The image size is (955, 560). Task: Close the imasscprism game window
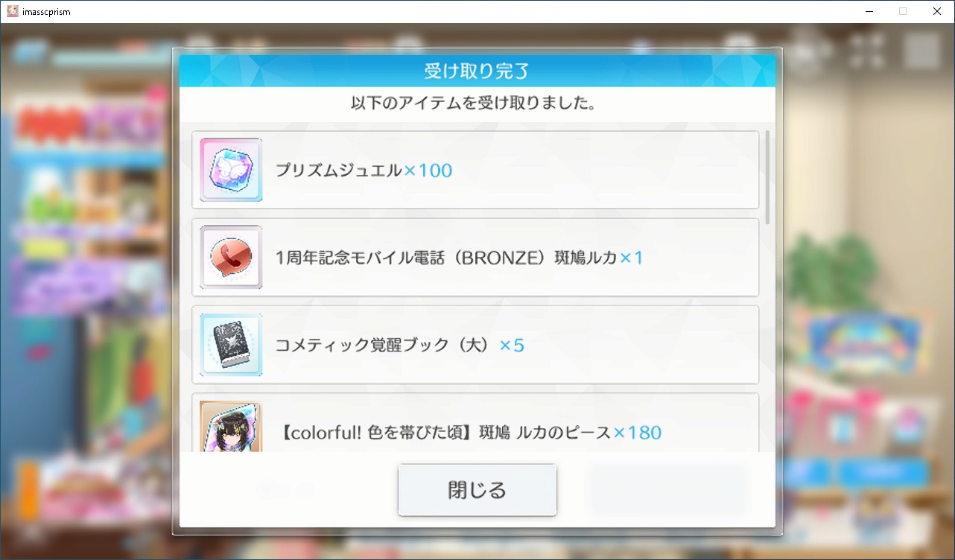click(x=937, y=11)
